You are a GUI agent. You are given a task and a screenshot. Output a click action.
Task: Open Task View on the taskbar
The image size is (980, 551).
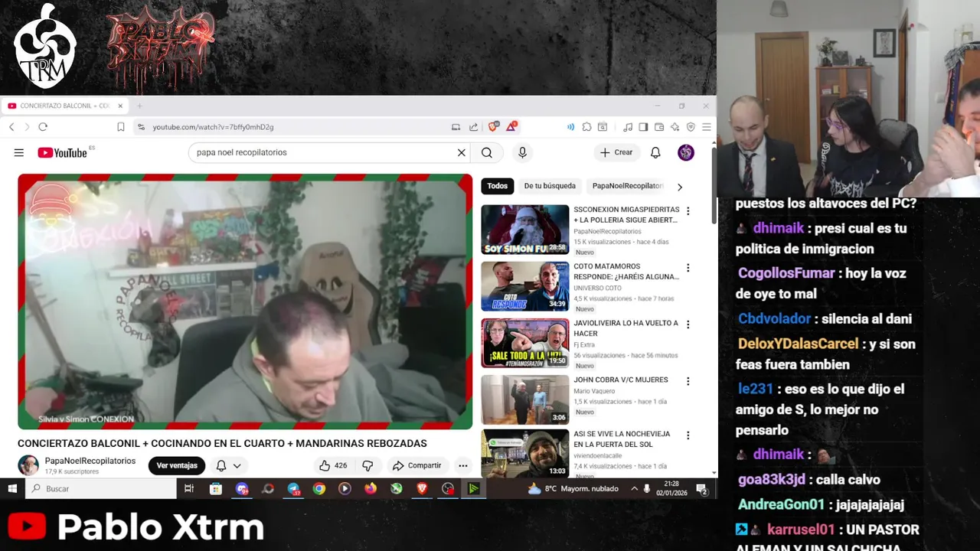pos(189,488)
